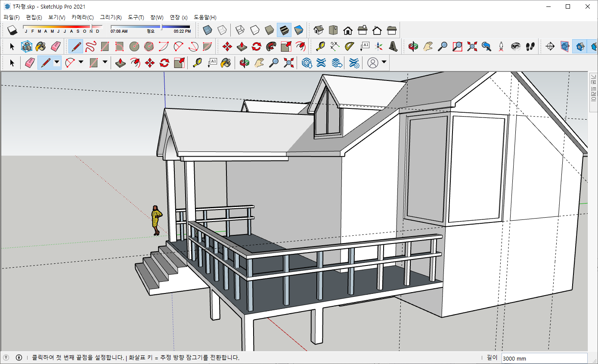Toggle X-ray face style
598x364 pixels.
pos(208,30)
